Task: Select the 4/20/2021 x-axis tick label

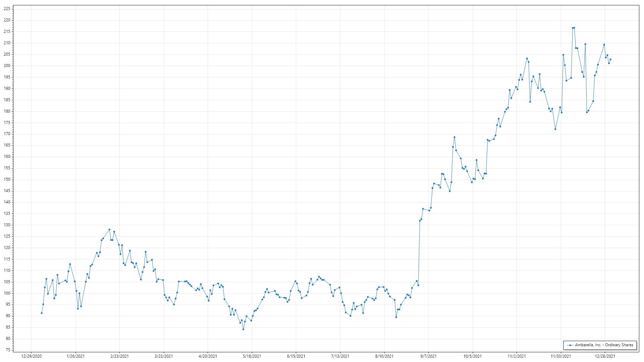Action: 208,356
